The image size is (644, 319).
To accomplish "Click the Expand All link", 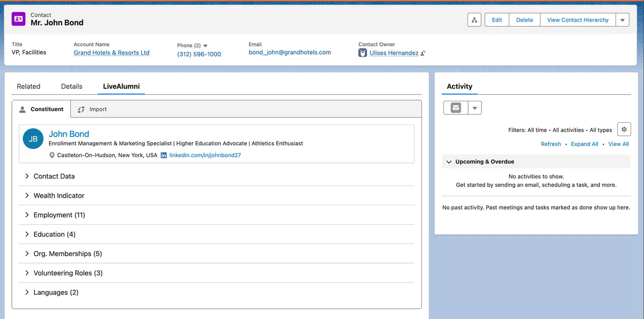I will (584, 144).
